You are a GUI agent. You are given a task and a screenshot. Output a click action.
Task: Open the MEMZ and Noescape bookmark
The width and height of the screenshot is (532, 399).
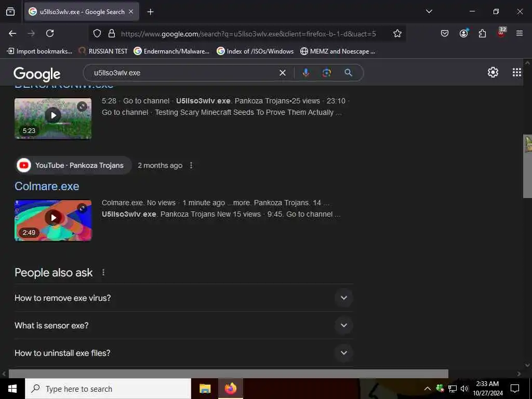(x=338, y=51)
